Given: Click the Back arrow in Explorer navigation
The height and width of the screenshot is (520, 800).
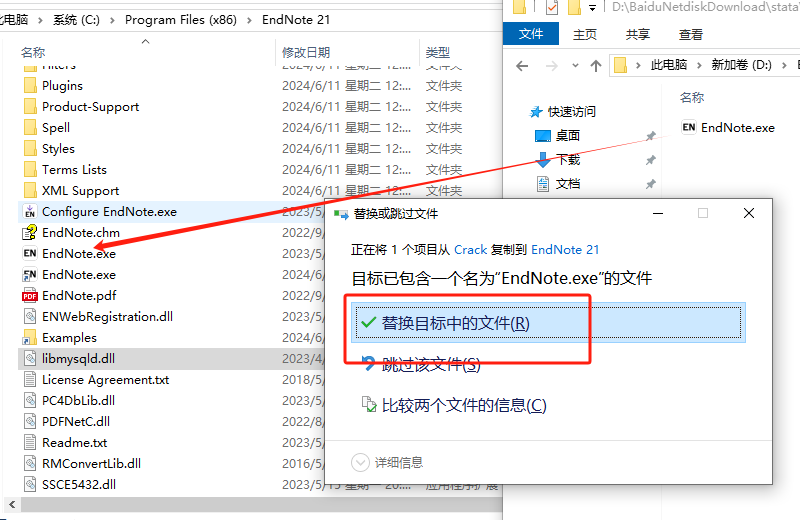Looking at the screenshot, I should tap(521, 66).
